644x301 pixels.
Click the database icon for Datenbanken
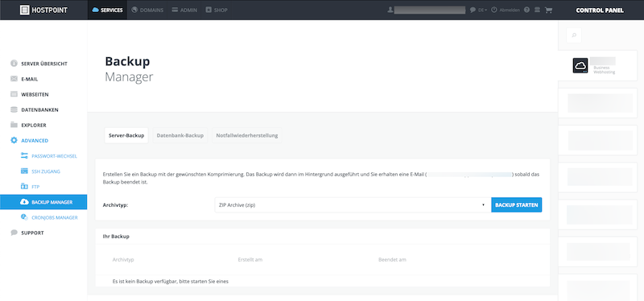[x=14, y=109]
